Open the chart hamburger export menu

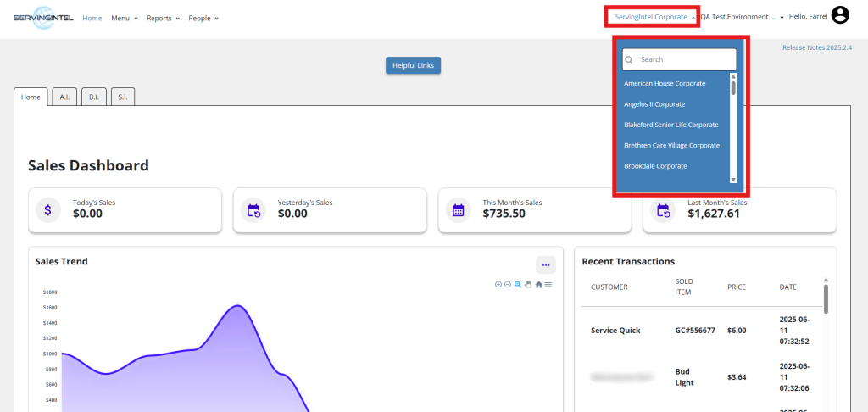[x=548, y=284]
